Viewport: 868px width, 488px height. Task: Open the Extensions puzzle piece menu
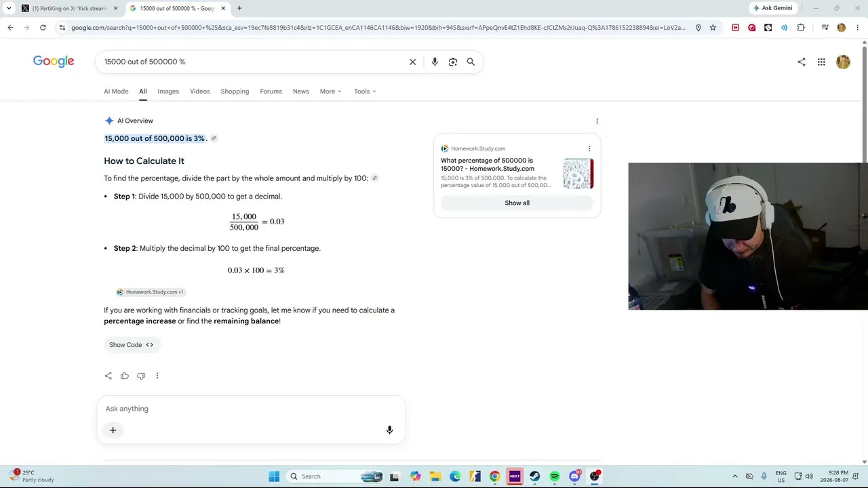(801, 28)
